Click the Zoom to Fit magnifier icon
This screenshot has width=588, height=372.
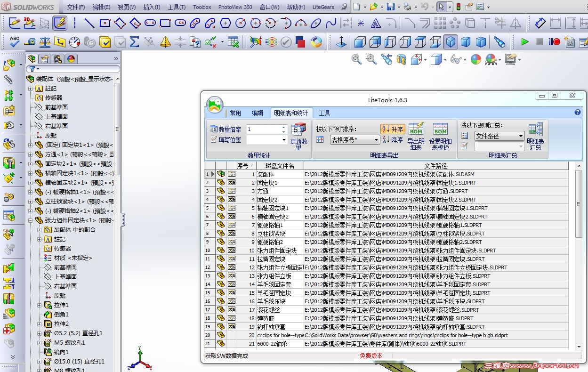point(356,59)
